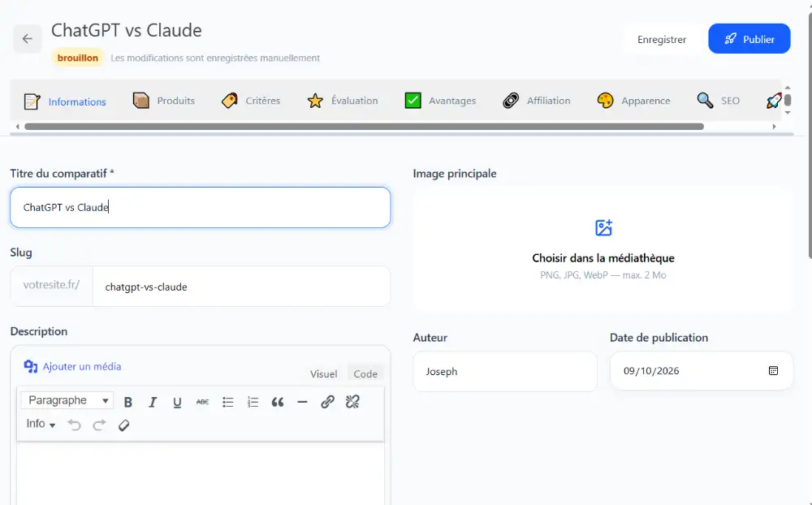Publish the comparison with Publier
This screenshot has height=505, width=812.
pyautogui.click(x=749, y=39)
